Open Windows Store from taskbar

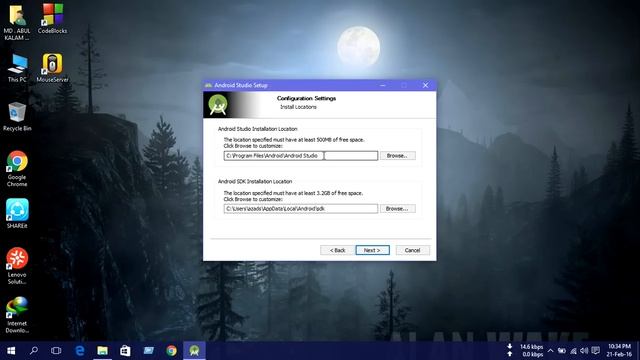tap(125, 351)
